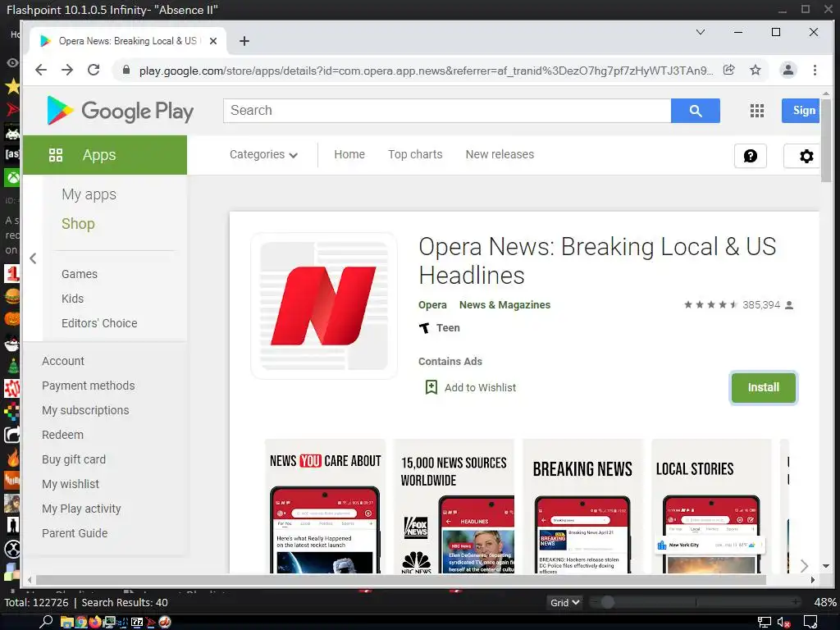This screenshot has width=840, height=630.
Task: Click the Opera News app icon
Action: click(x=324, y=306)
